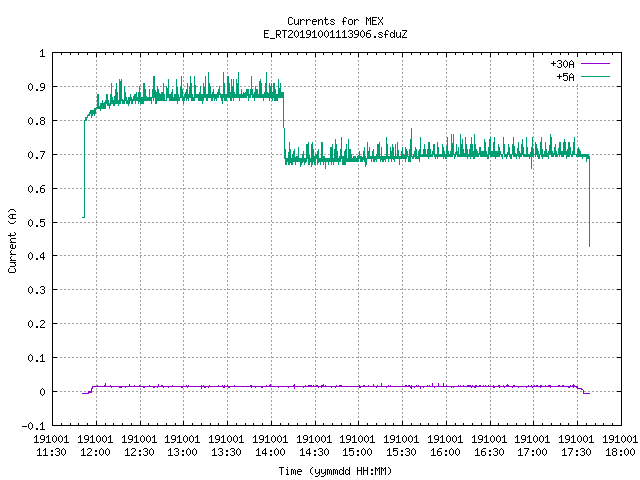
Task: Select the filename E_RT20191001113906.sfduZ text
Action: coord(335,34)
